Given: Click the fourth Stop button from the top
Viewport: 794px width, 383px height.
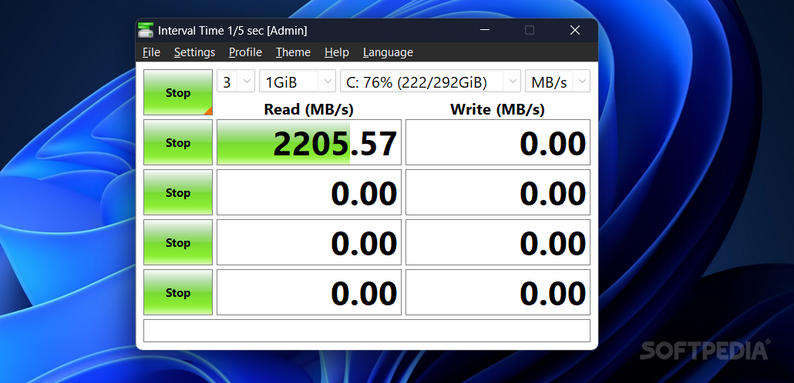Looking at the screenshot, I should point(178,242).
